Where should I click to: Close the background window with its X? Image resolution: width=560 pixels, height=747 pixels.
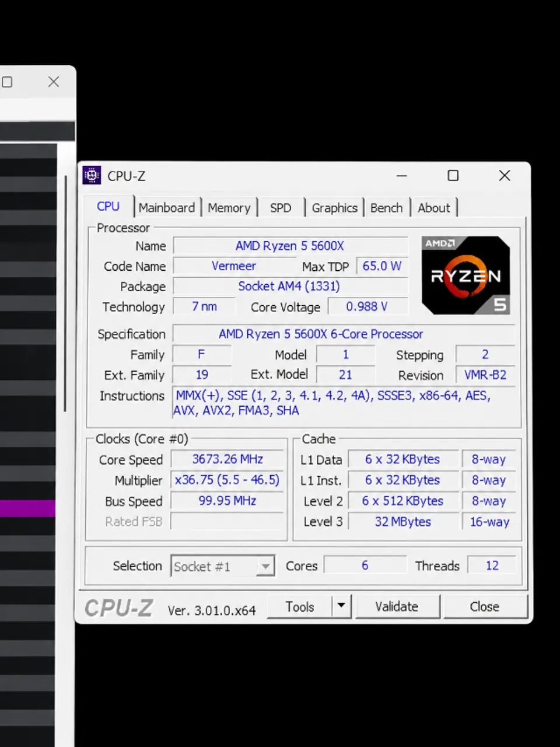pos(54,82)
